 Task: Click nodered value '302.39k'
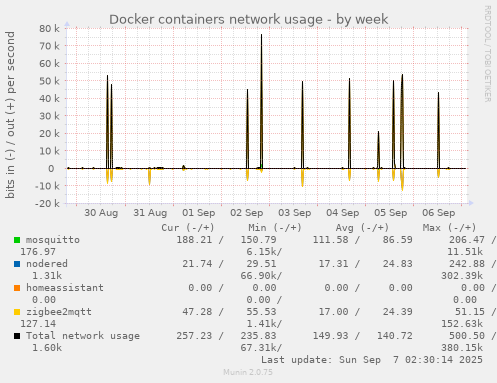click(x=462, y=276)
